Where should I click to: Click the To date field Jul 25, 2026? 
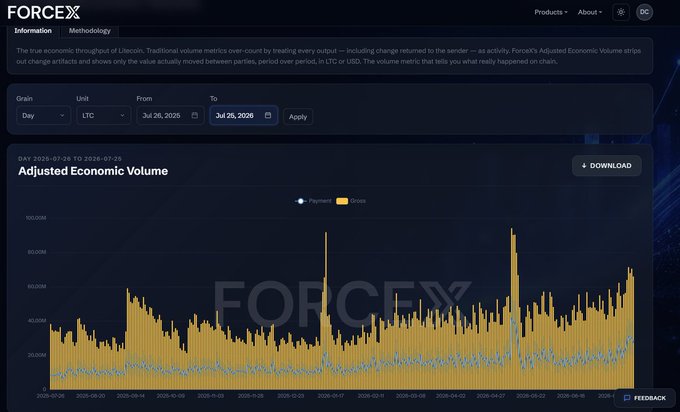(x=244, y=115)
